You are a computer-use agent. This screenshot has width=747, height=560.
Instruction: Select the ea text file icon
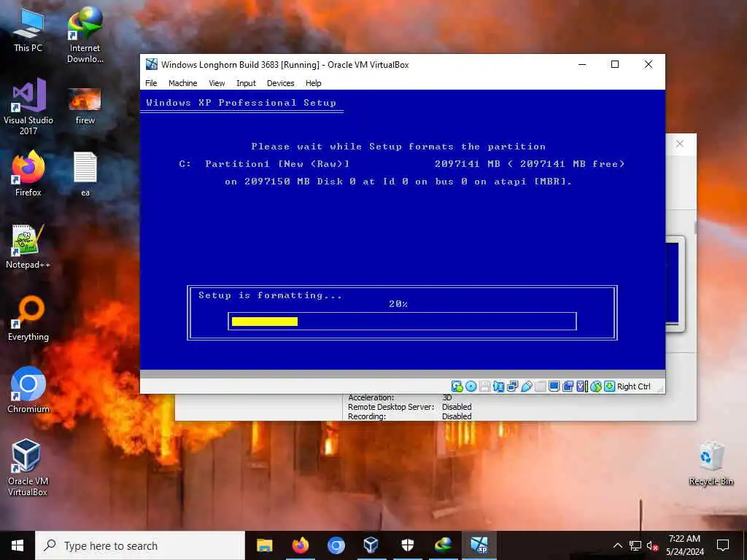click(x=85, y=174)
